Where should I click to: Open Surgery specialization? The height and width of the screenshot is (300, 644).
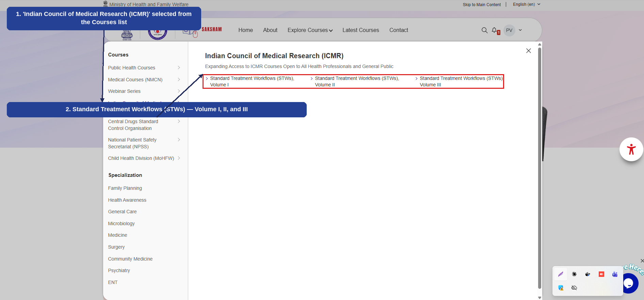[116, 247]
